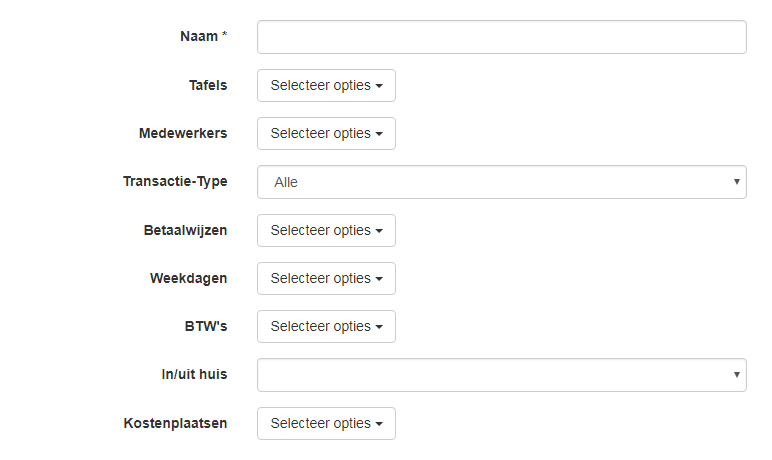Click the Tafels label
This screenshot has width=772, height=460.
(x=208, y=86)
